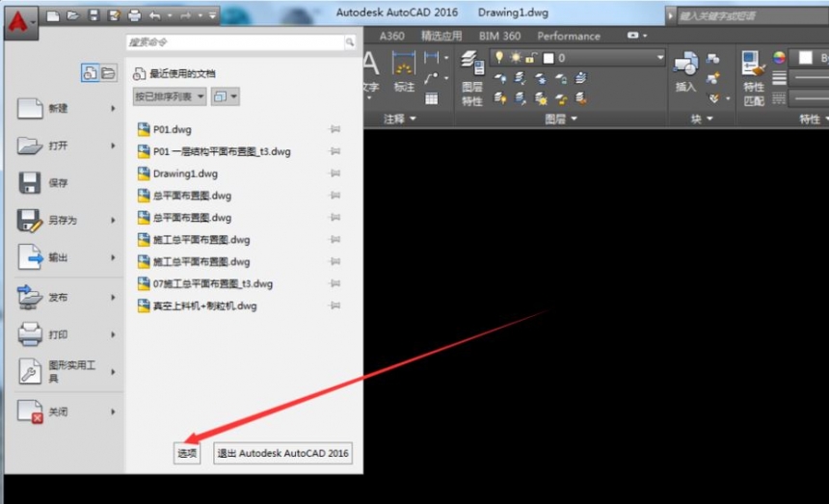Click the New file icon in quick access toolbar
This screenshot has height=504, width=829.
(x=53, y=15)
